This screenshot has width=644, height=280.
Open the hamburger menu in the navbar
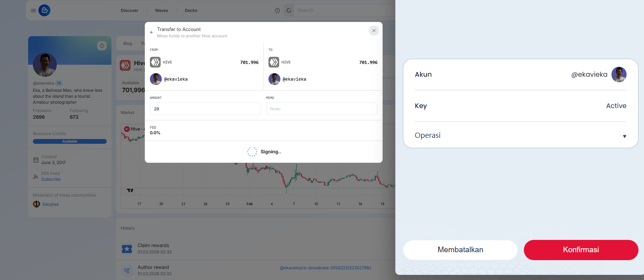[x=33, y=11]
